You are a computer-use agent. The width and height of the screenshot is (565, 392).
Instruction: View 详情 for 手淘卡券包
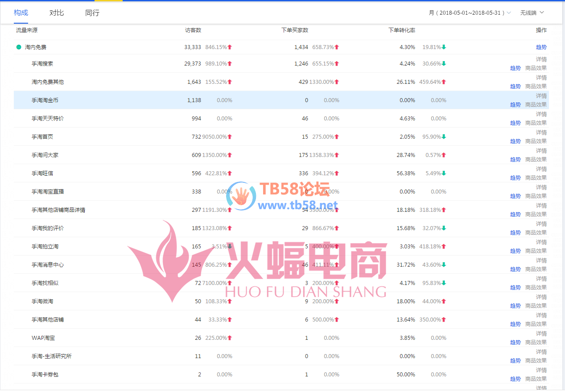tap(541, 370)
